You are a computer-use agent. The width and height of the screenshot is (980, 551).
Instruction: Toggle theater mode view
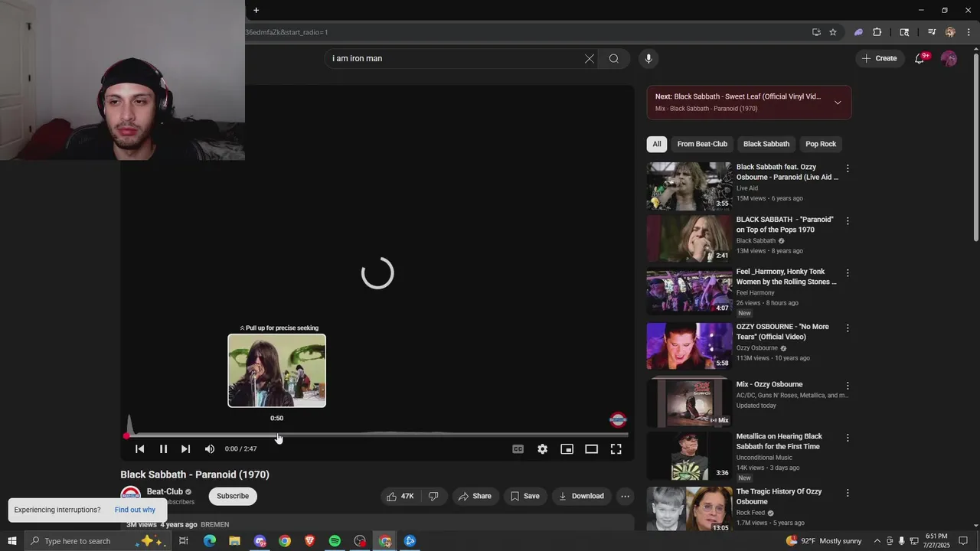[591, 449]
